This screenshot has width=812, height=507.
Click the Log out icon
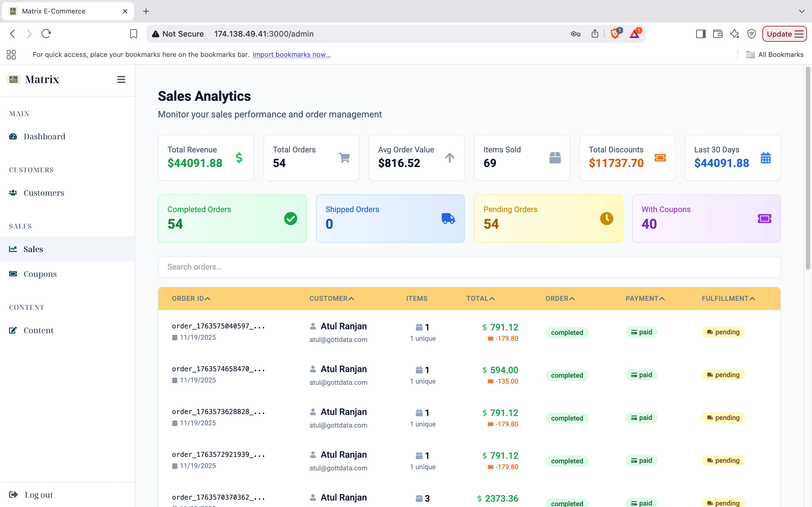click(13, 495)
